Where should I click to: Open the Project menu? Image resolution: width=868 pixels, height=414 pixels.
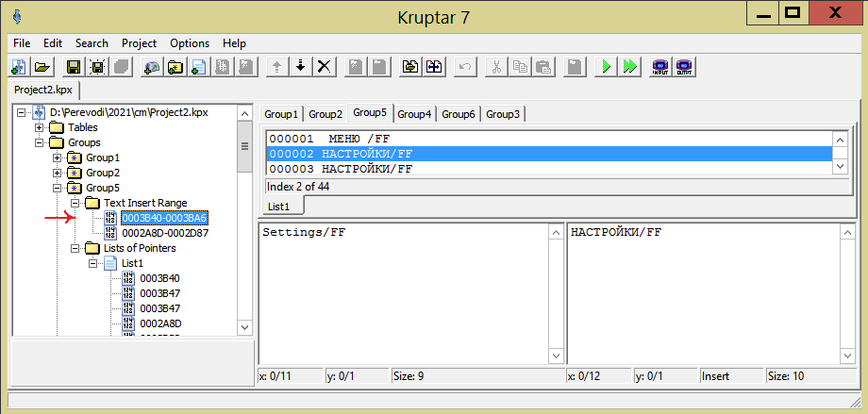(x=140, y=43)
